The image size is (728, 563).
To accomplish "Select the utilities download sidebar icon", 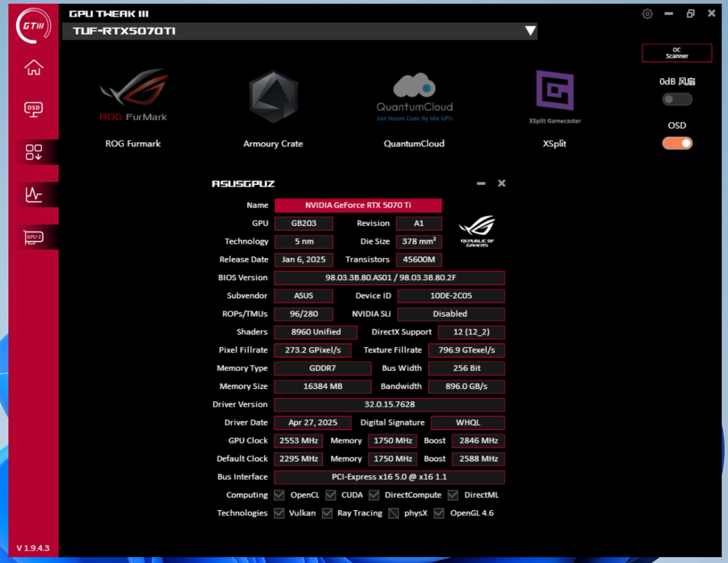I will 34,152.
